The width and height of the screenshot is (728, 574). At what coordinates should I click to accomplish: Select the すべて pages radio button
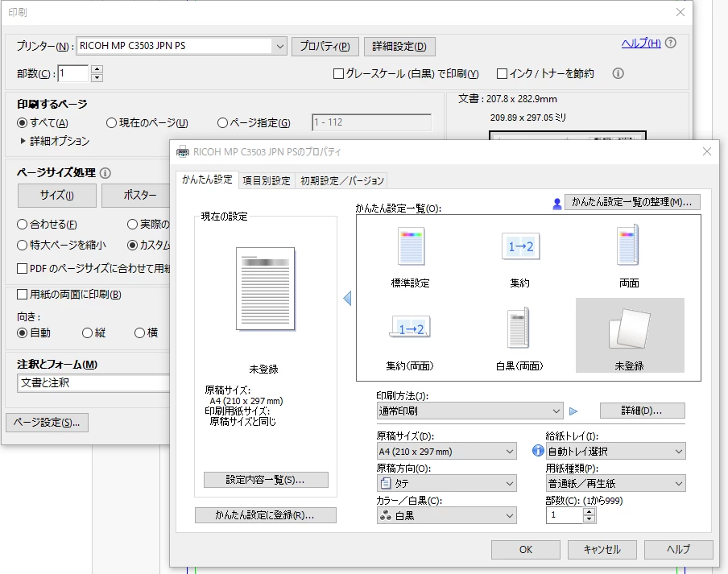coord(22,123)
